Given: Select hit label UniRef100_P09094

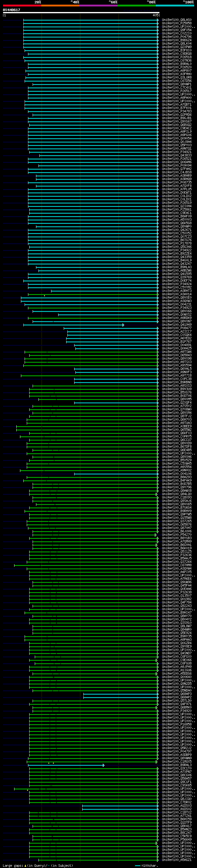Looking at the screenshot, I should (x=177, y=165).
